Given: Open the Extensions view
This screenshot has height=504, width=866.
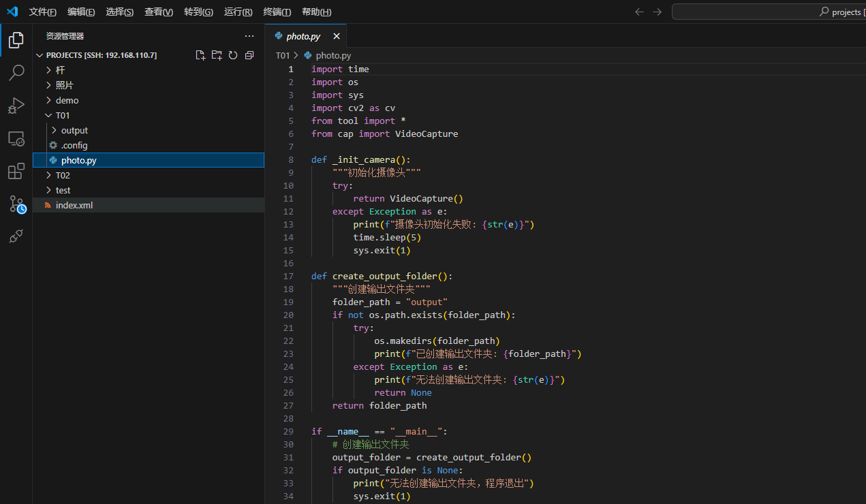Looking at the screenshot, I should click(16, 172).
